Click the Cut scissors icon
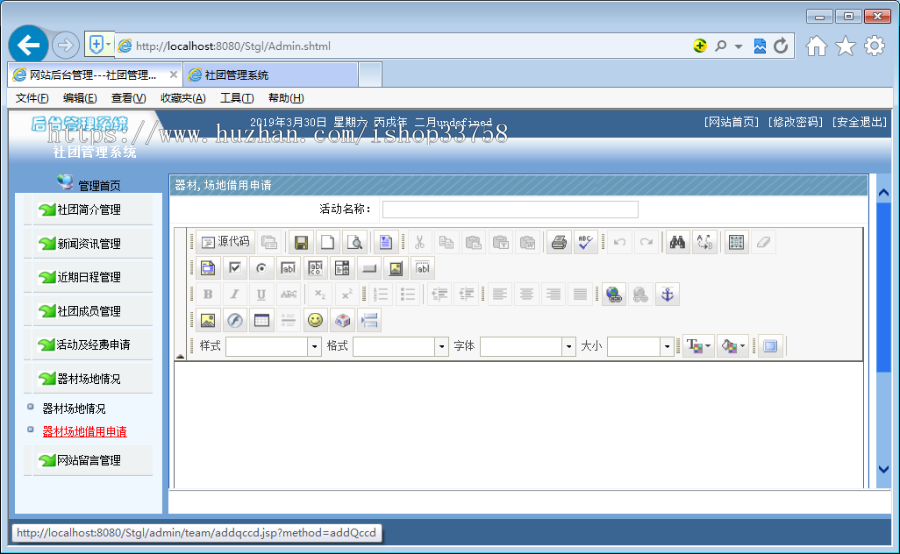 [420, 242]
